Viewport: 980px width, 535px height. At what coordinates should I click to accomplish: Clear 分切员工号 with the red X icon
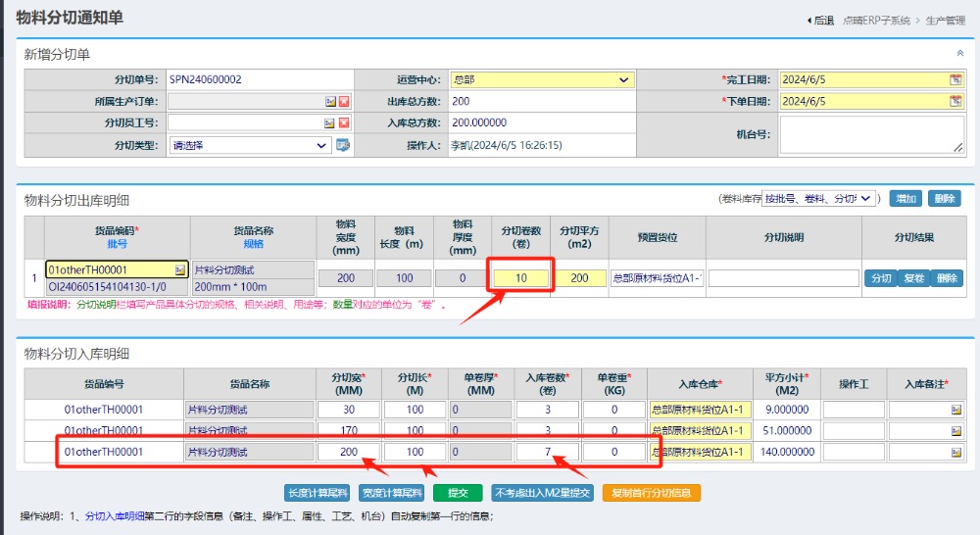(344, 123)
